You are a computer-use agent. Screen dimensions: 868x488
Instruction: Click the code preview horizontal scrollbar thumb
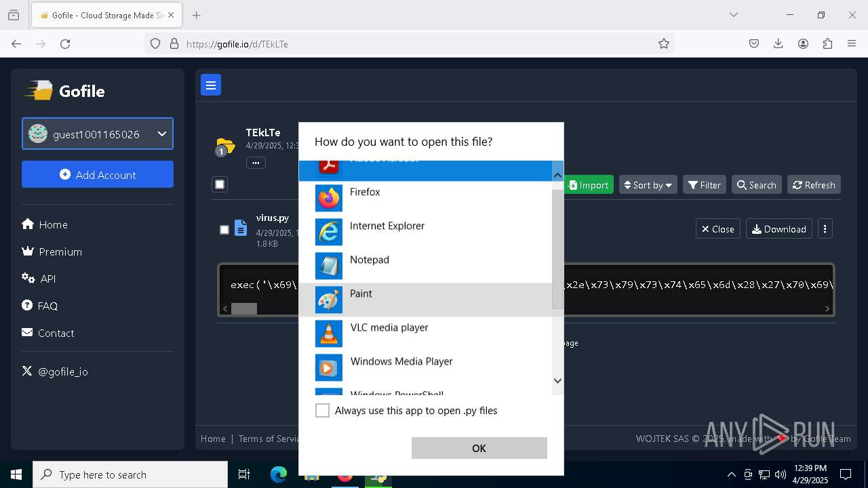point(244,308)
